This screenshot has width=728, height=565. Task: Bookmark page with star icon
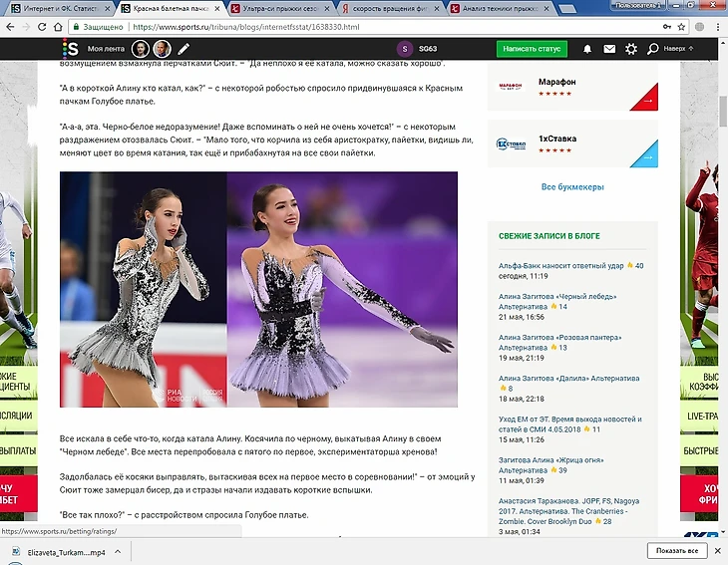pos(681,27)
